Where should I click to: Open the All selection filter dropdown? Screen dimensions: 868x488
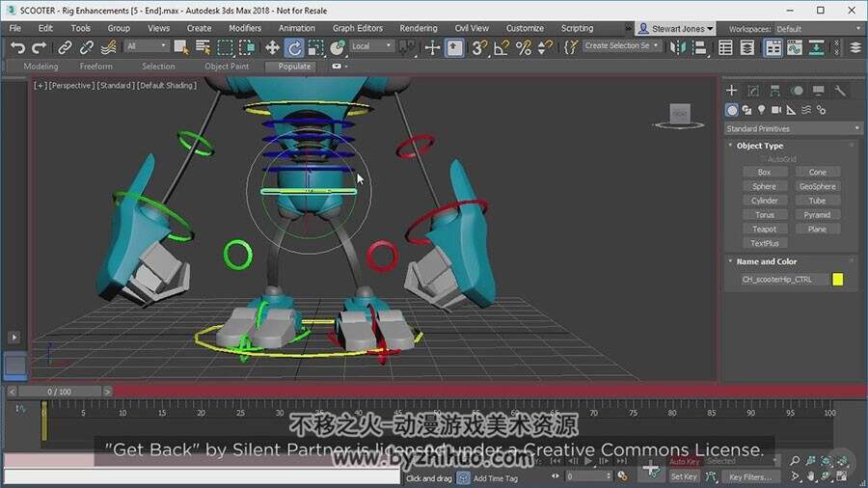pos(147,46)
